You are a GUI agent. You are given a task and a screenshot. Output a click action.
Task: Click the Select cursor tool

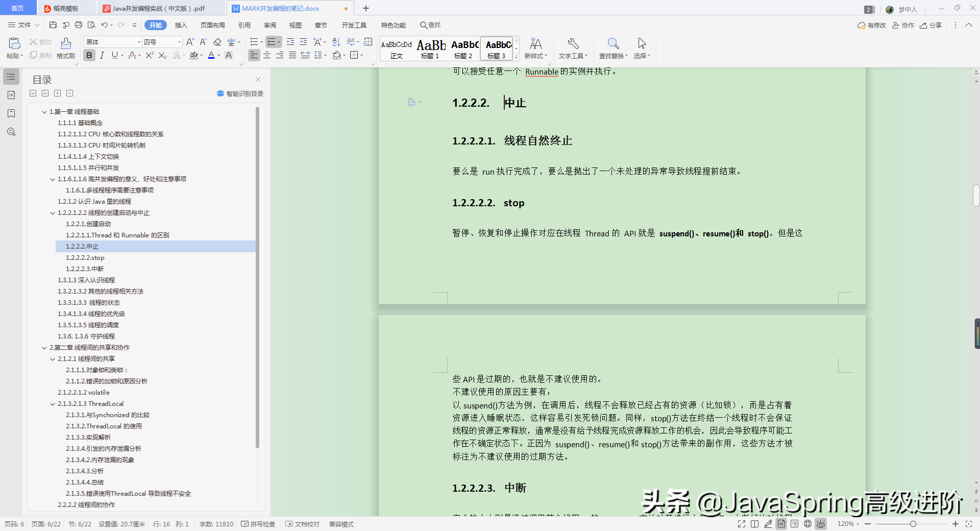coord(642,44)
